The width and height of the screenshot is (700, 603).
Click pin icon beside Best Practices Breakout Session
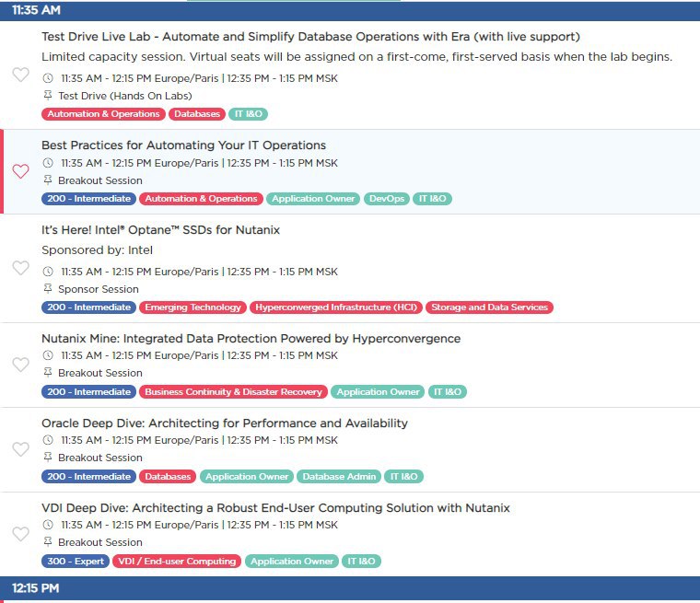point(48,180)
